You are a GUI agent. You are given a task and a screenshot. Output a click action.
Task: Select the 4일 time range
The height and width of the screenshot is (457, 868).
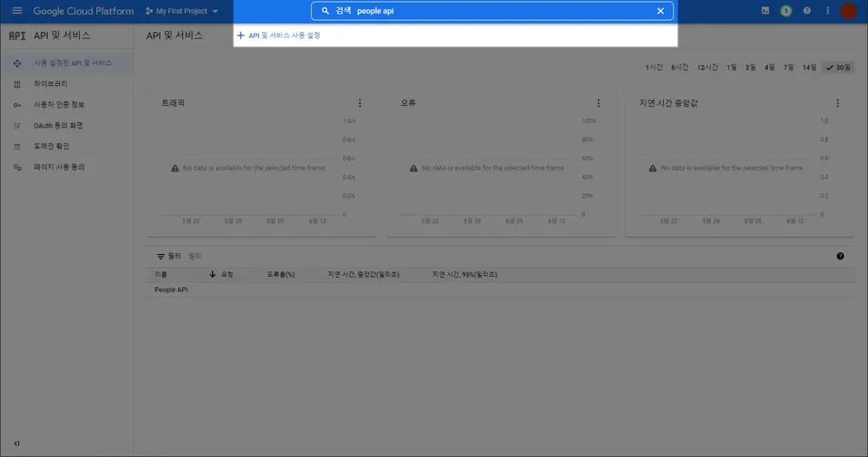point(769,68)
